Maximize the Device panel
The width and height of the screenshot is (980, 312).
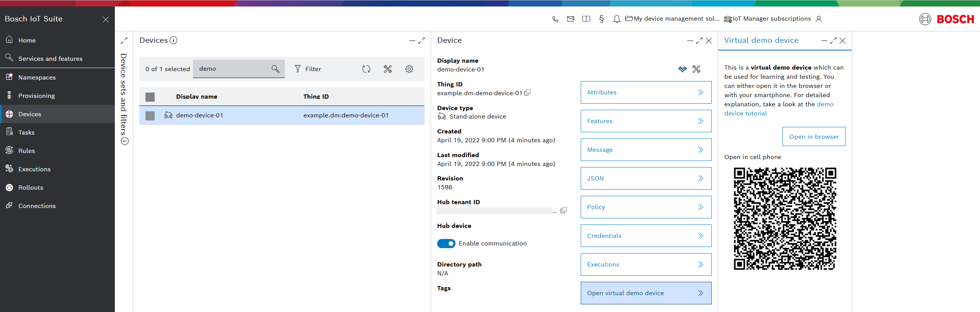[x=699, y=41]
